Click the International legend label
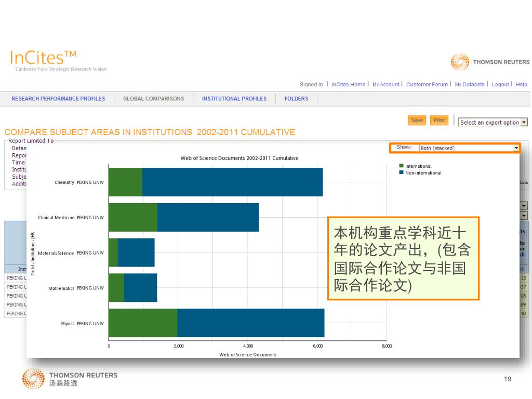This screenshot has width=532, height=399. click(418, 166)
